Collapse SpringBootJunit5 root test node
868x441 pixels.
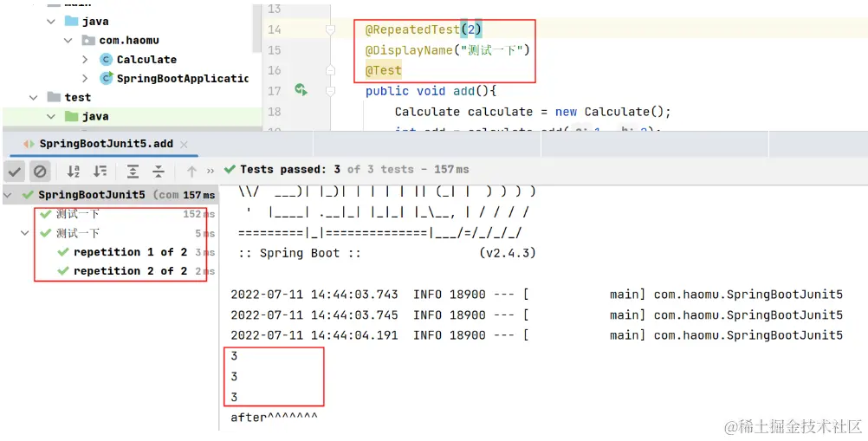point(10,195)
